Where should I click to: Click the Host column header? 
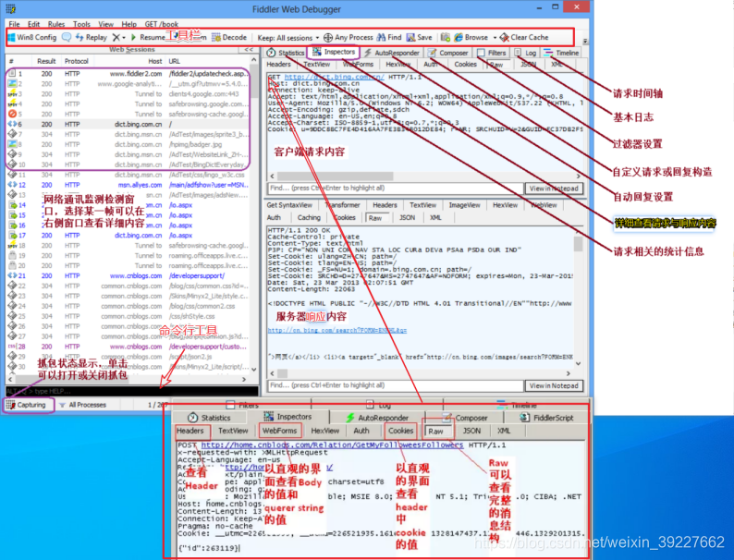point(155,61)
